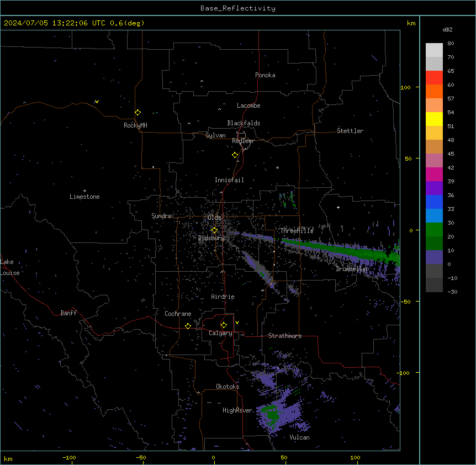Click the -30 value in the dBZ legend
The width and height of the screenshot is (476, 465).
click(x=452, y=292)
